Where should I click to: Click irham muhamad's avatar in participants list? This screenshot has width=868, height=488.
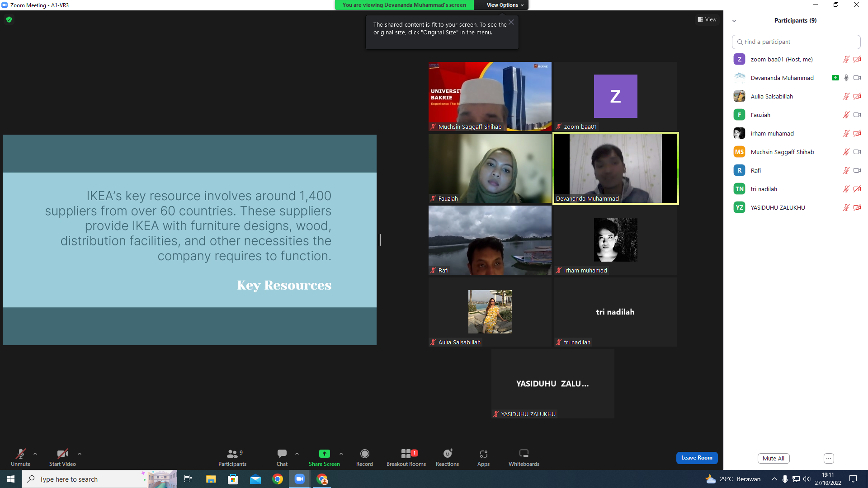(x=739, y=133)
